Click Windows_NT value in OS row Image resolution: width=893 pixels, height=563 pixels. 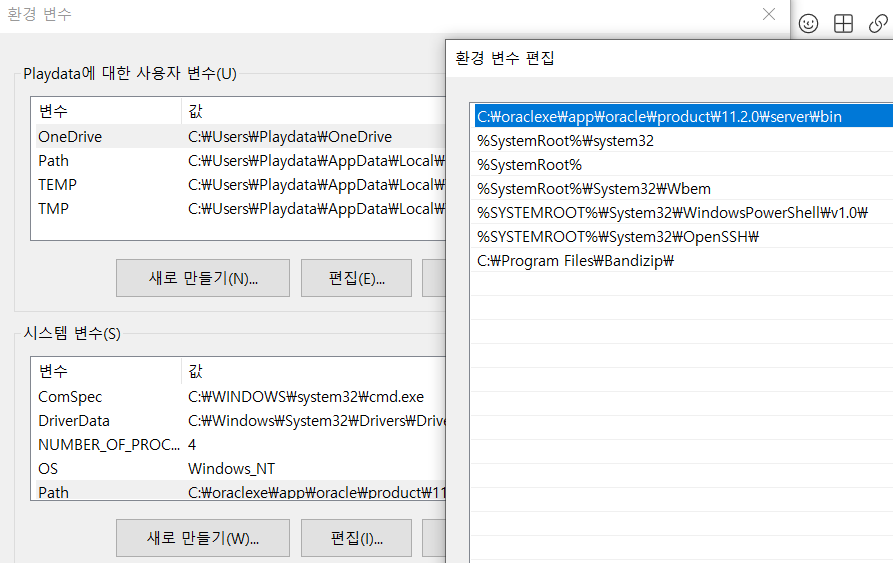[231, 469]
